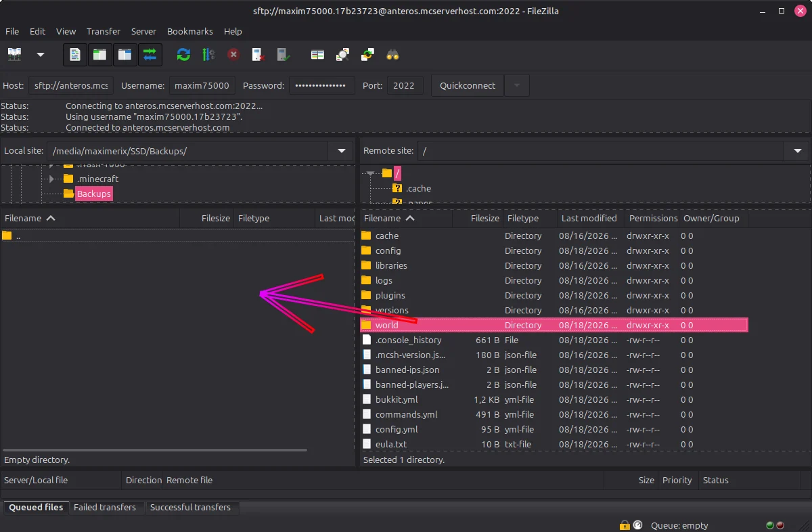Search files with binoculars icon
The width and height of the screenshot is (812, 532).
coord(392,55)
